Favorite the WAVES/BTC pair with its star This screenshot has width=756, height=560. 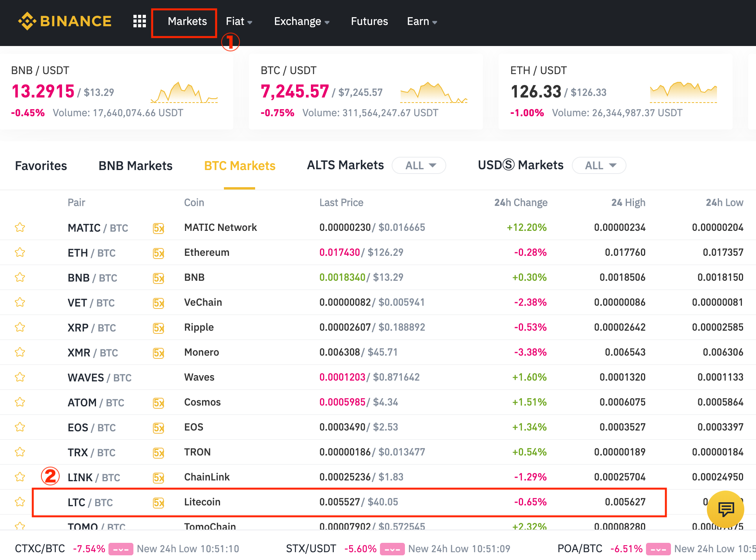20,377
